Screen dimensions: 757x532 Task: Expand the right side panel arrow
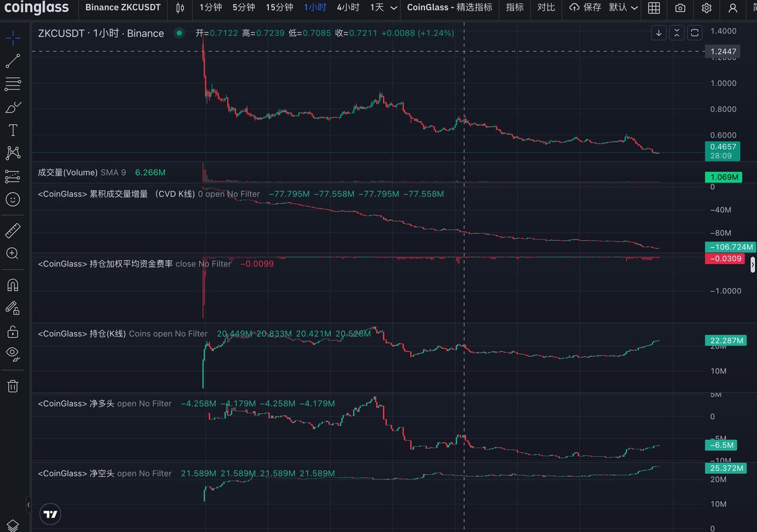(x=752, y=266)
